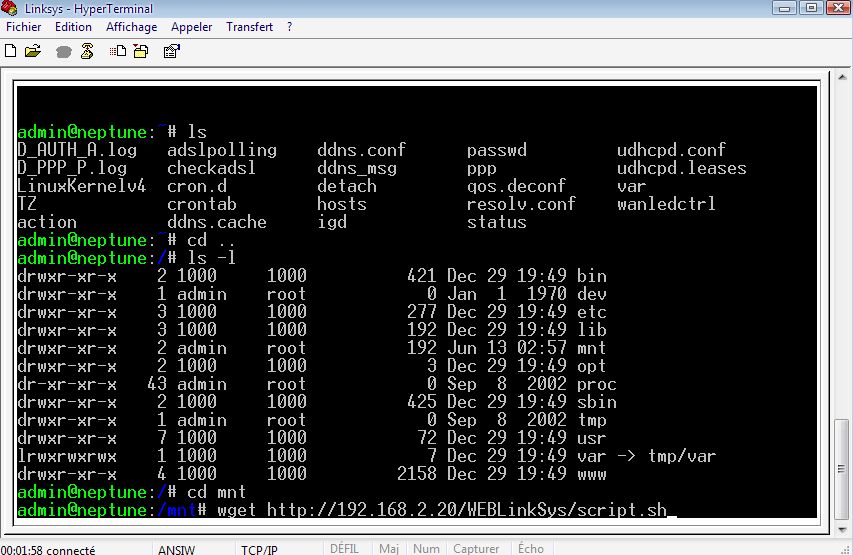This screenshot has height=555, width=853.
Task: Click the hosts entry
Action: pos(342,204)
